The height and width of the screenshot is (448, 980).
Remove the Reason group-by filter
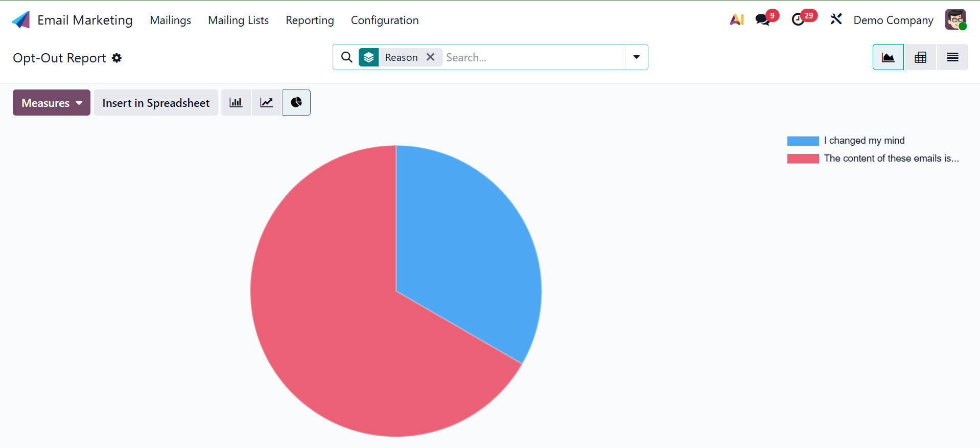tap(431, 57)
